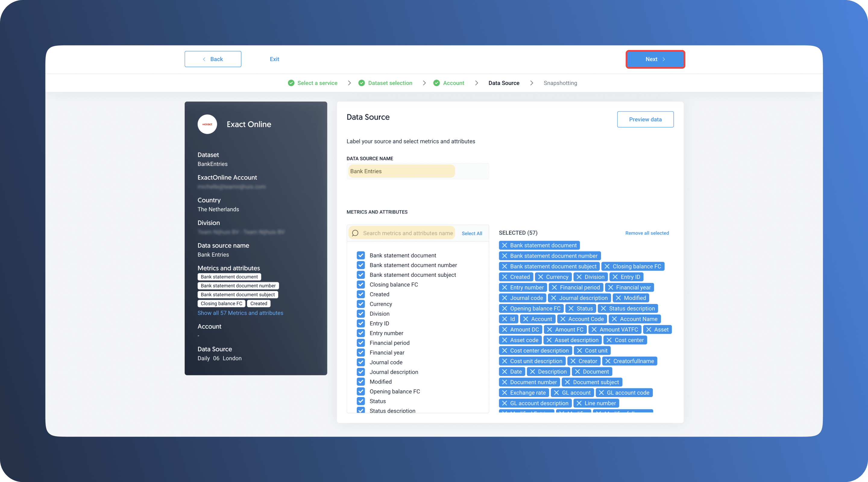Remove the Amount DC tag

tap(505, 330)
